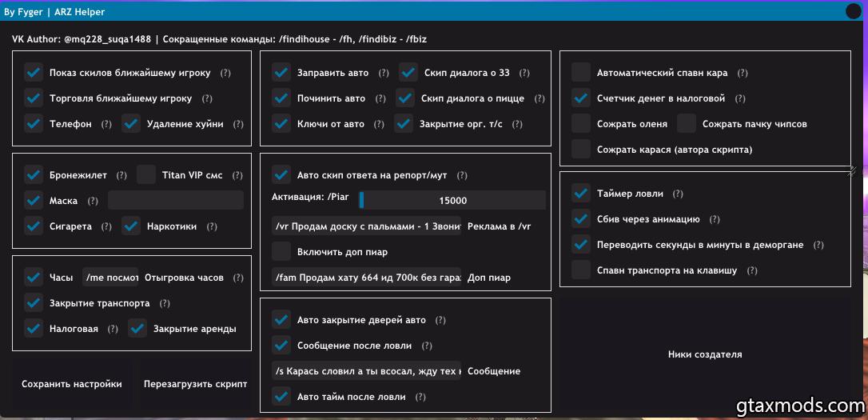The height and width of the screenshot is (420, 868).
Task: Click the Реклама в /vr text field
Action: [367, 226]
